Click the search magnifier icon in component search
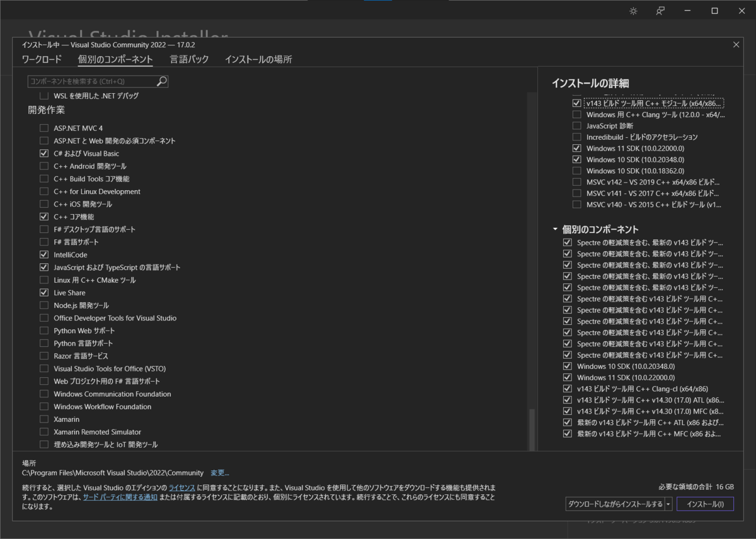756x539 pixels. coord(162,81)
